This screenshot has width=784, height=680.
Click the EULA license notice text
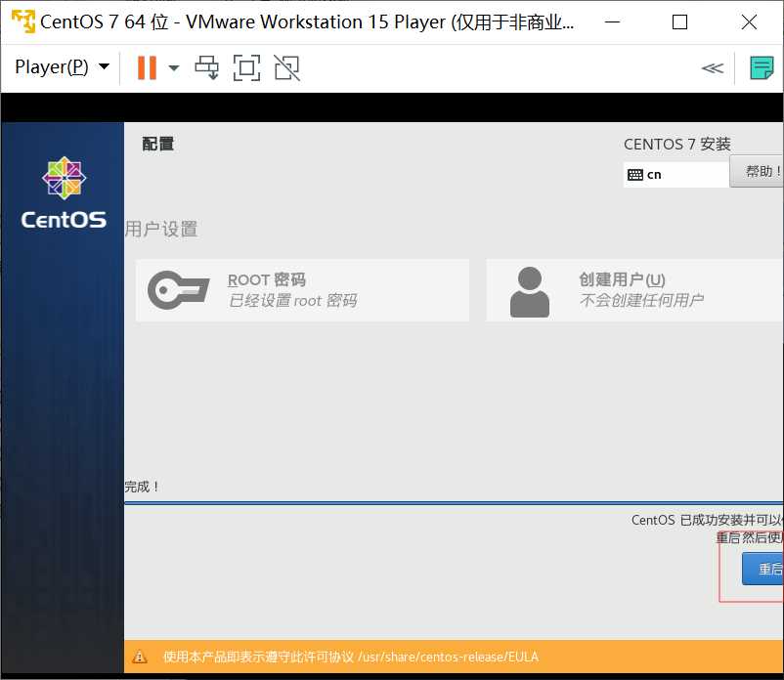click(351, 657)
